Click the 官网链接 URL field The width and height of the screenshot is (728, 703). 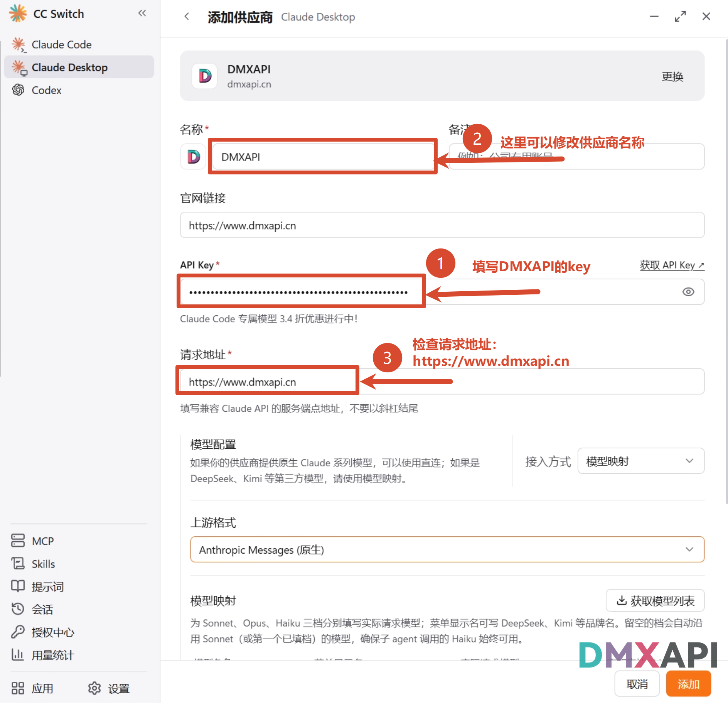(x=442, y=225)
